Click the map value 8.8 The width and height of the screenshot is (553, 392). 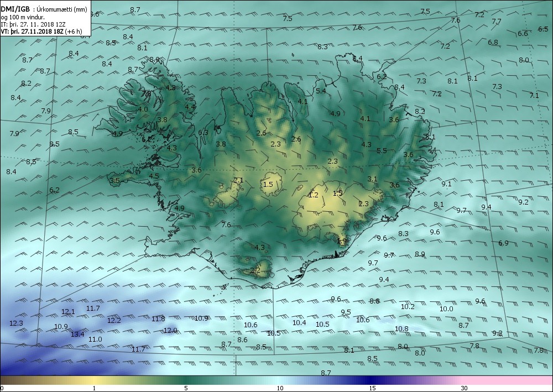(x=374, y=301)
